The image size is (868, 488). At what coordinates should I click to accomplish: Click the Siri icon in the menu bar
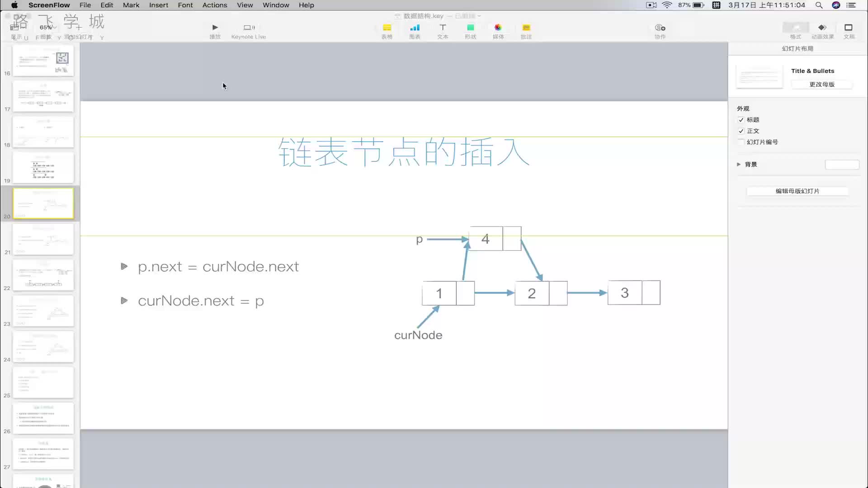pyautogui.click(x=836, y=5)
